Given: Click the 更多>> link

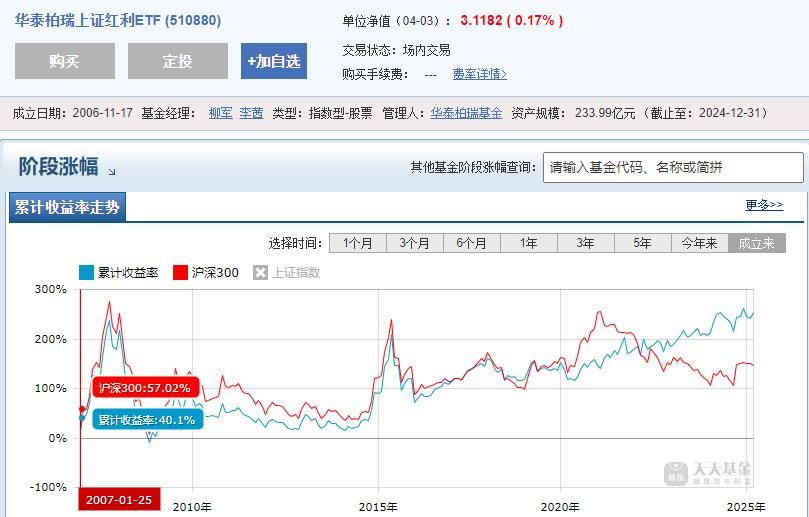Looking at the screenshot, I should (764, 205).
